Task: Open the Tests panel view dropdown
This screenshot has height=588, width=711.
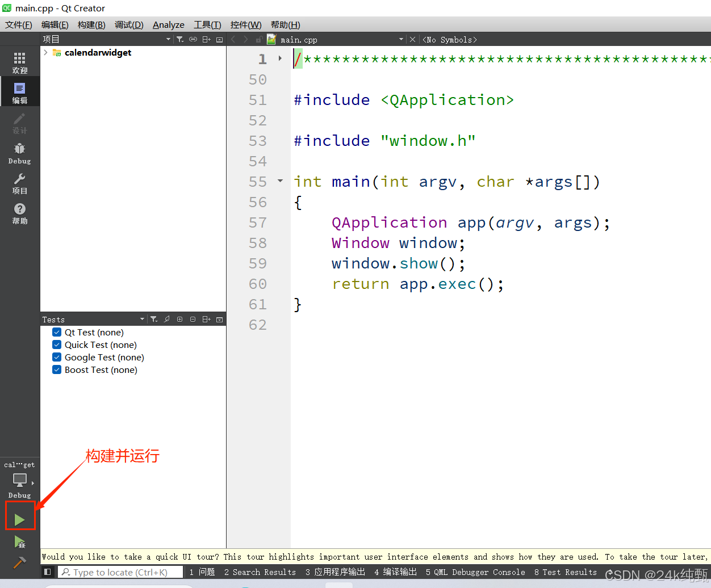Action: pyautogui.click(x=142, y=320)
